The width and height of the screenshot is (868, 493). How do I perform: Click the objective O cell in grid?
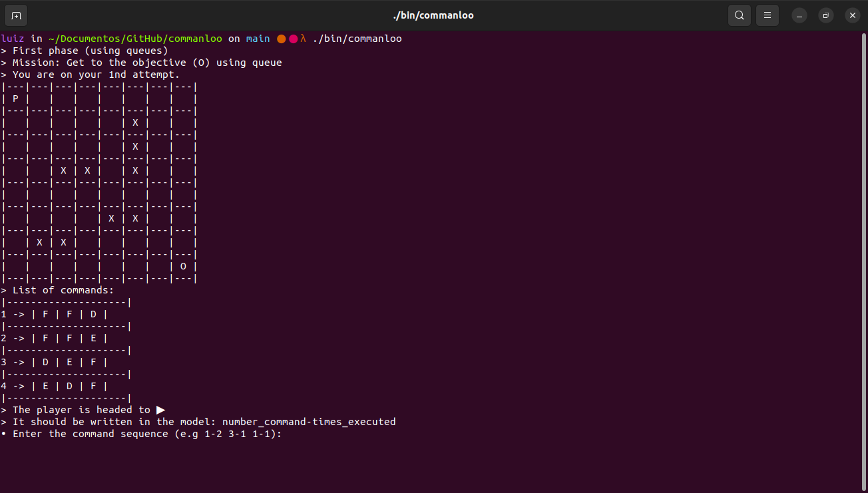(x=184, y=266)
